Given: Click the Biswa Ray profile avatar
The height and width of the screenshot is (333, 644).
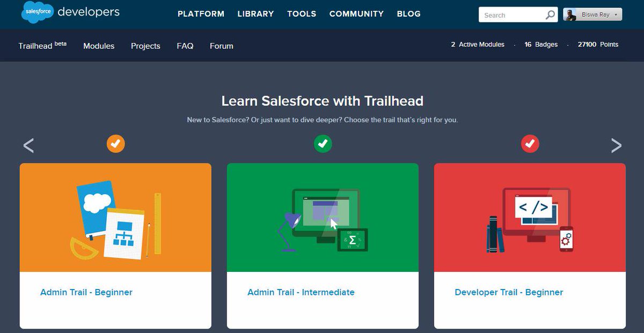Looking at the screenshot, I should click(x=570, y=15).
